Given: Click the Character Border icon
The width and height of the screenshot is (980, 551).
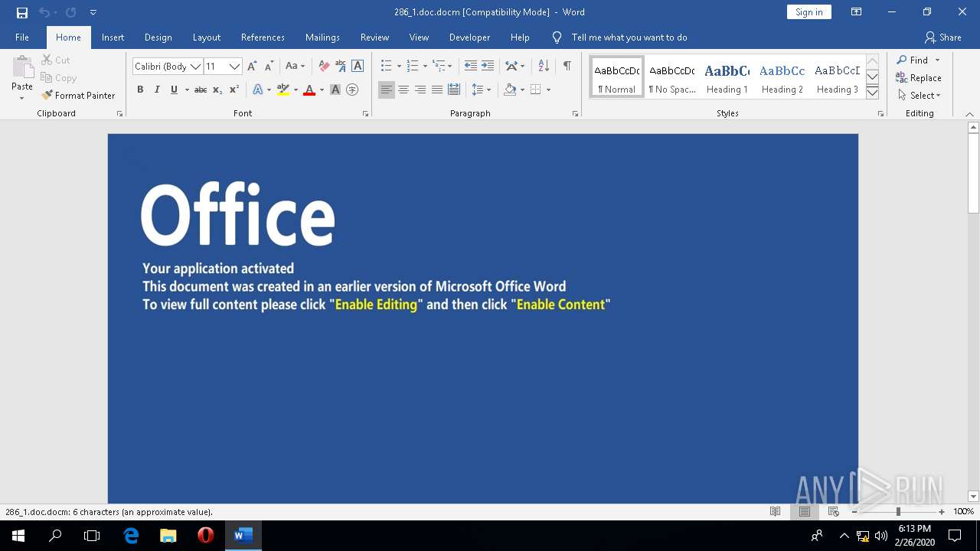Looking at the screenshot, I should pyautogui.click(x=358, y=66).
